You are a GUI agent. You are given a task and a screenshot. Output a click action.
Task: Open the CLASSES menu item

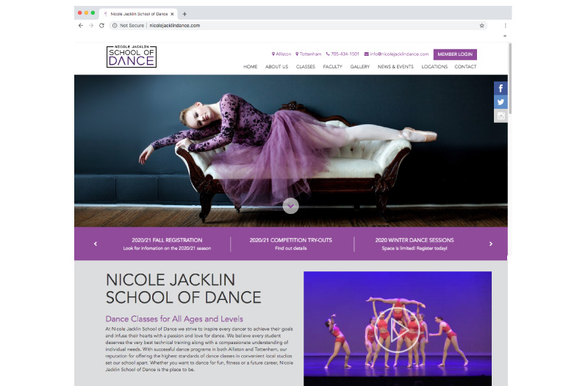305,67
